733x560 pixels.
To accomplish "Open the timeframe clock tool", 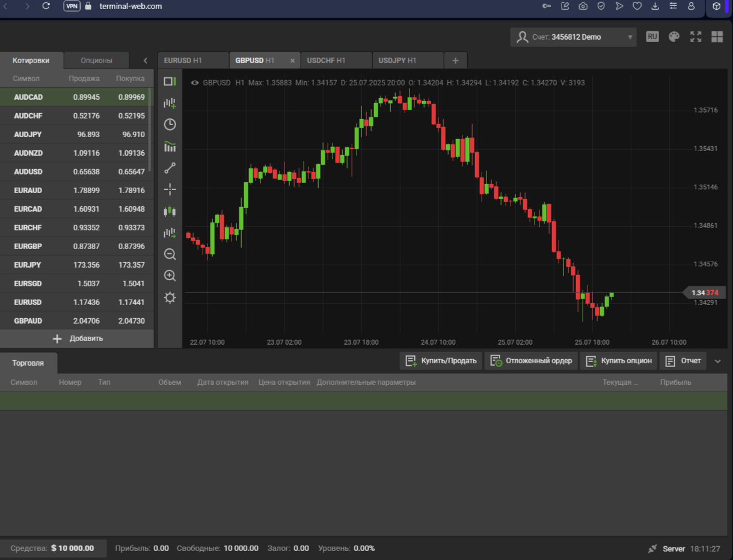I will [x=170, y=125].
